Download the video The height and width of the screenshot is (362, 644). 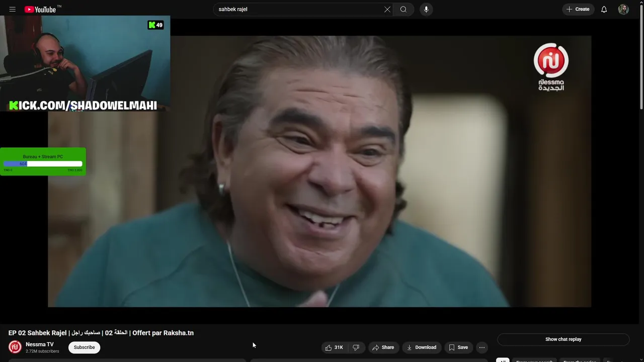tap(422, 347)
